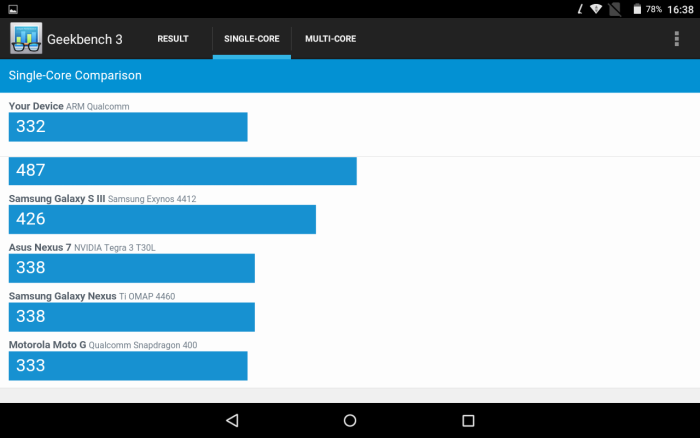The width and height of the screenshot is (700, 438).
Task: Tap the Samsung Galaxy Nexus label
Action: (x=92, y=296)
